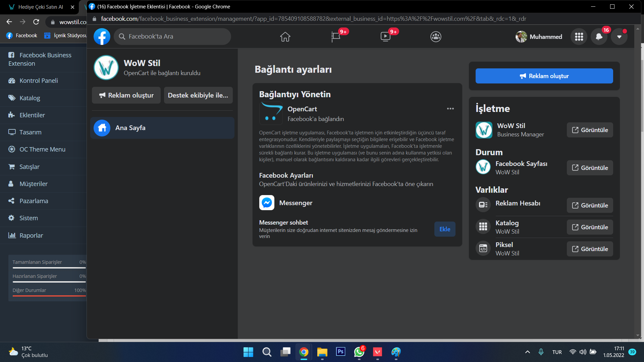Viewport: 644px width, 362px height.
Task: Expand Müşteriler in OpenCart sidebar
Action: click(43, 184)
